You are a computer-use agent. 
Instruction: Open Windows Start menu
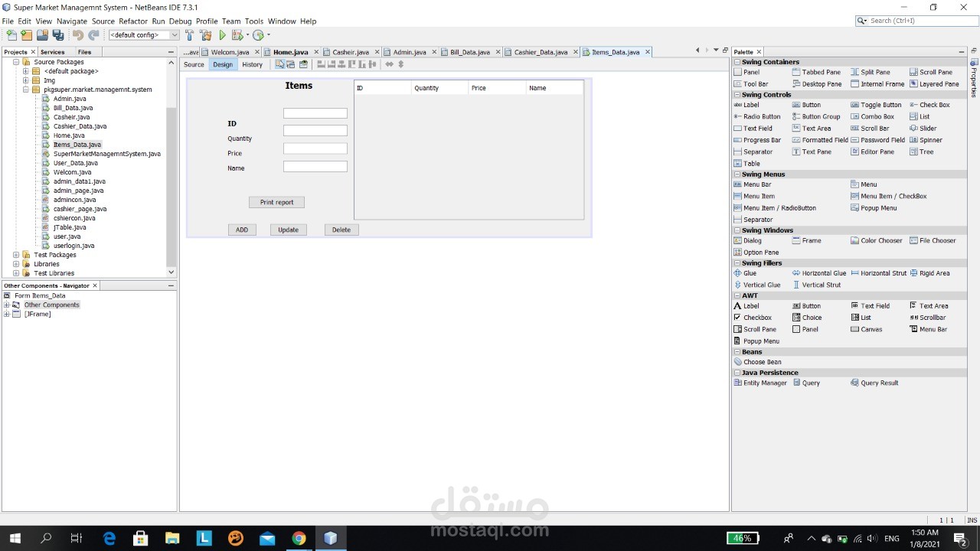pos(15,538)
